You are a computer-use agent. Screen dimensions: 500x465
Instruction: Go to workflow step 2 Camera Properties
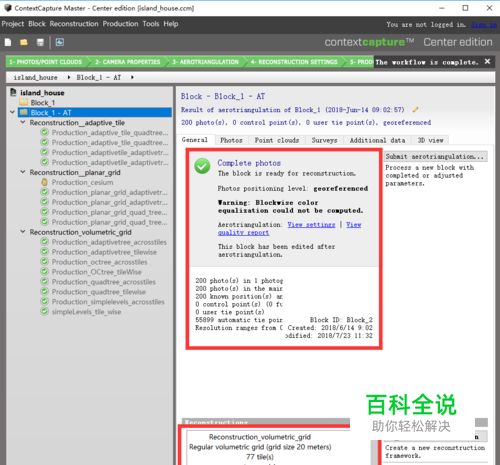pos(128,62)
